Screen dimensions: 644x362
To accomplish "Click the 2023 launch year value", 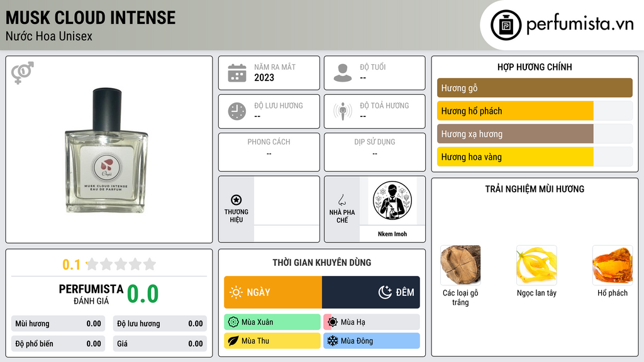I will pos(264,77).
